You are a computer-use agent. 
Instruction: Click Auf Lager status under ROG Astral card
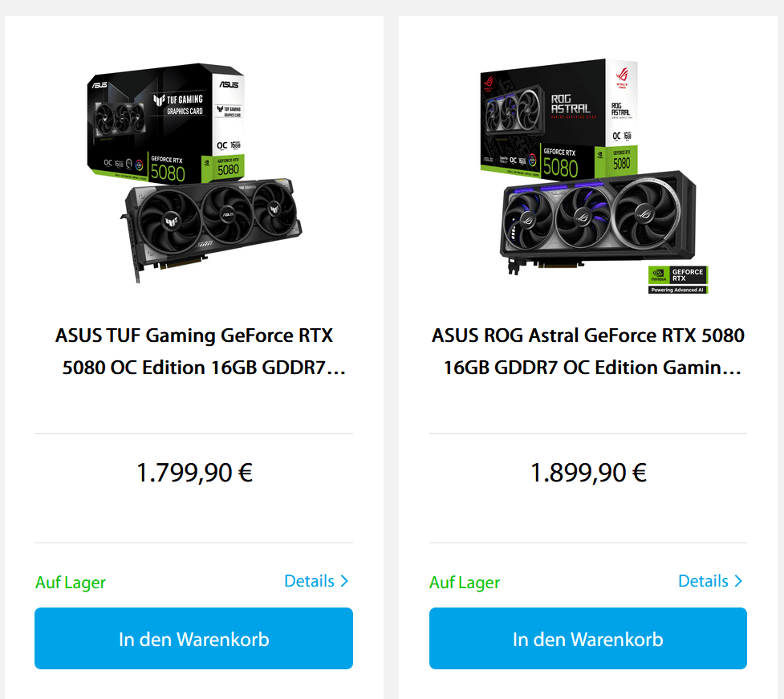[465, 583]
